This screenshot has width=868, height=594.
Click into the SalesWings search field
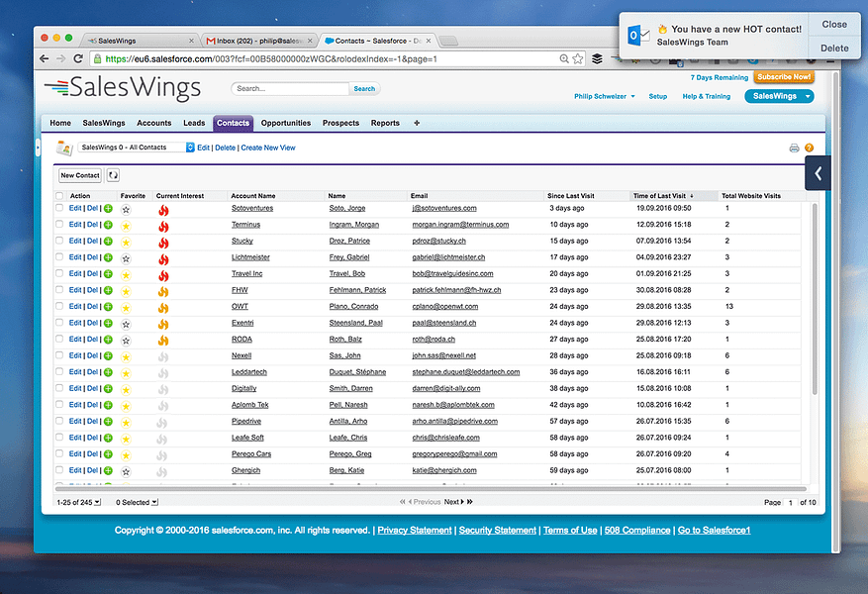point(290,88)
